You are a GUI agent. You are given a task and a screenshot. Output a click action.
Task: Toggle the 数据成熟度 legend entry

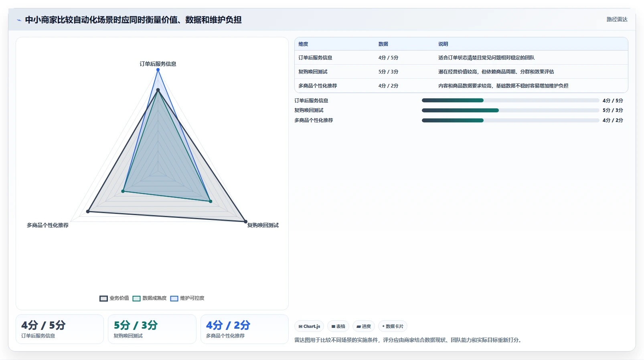click(x=150, y=298)
